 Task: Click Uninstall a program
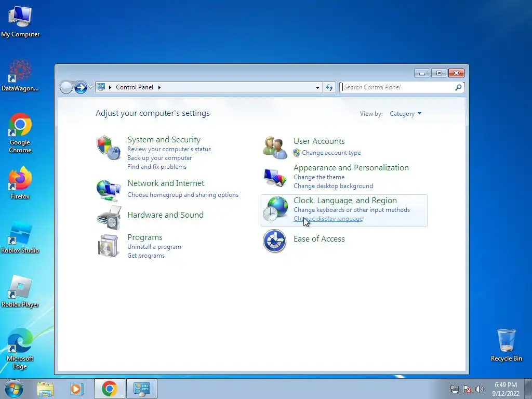(x=154, y=247)
